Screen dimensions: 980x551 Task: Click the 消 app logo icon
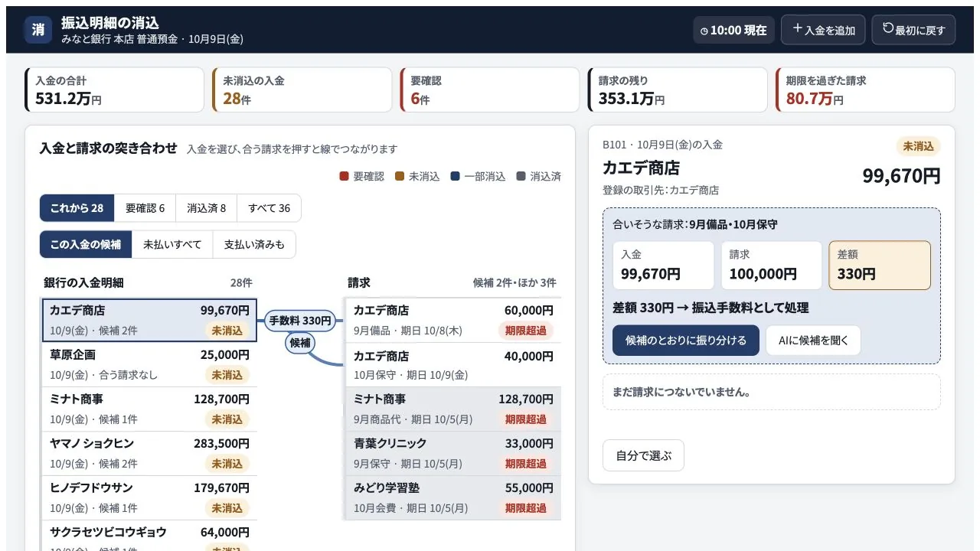(38, 30)
